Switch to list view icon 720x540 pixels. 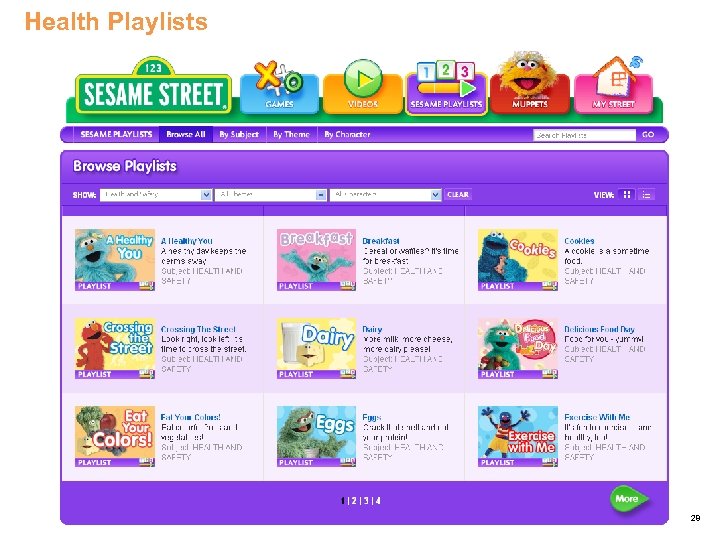pos(646,195)
